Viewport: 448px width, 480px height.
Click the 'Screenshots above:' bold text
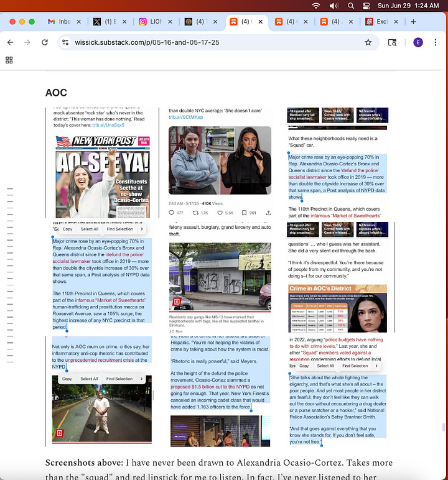(84, 463)
